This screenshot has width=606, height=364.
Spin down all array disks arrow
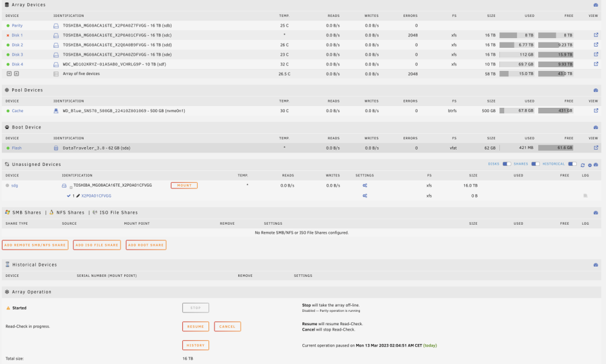pos(9,73)
